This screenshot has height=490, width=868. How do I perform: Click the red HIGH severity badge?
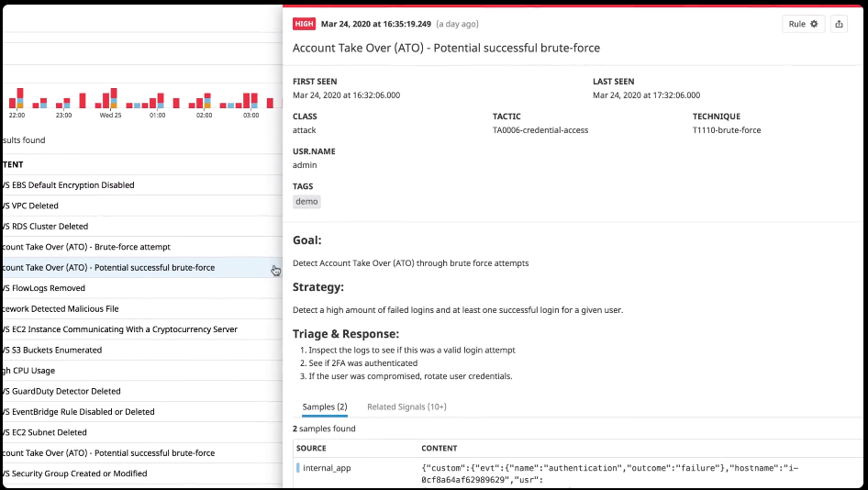[304, 24]
